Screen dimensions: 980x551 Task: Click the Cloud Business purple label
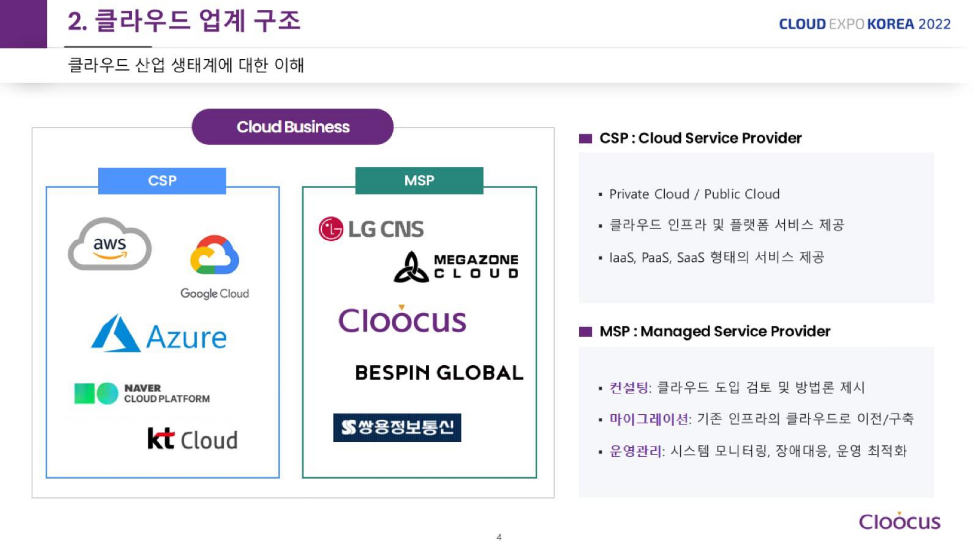tap(293, 127)
